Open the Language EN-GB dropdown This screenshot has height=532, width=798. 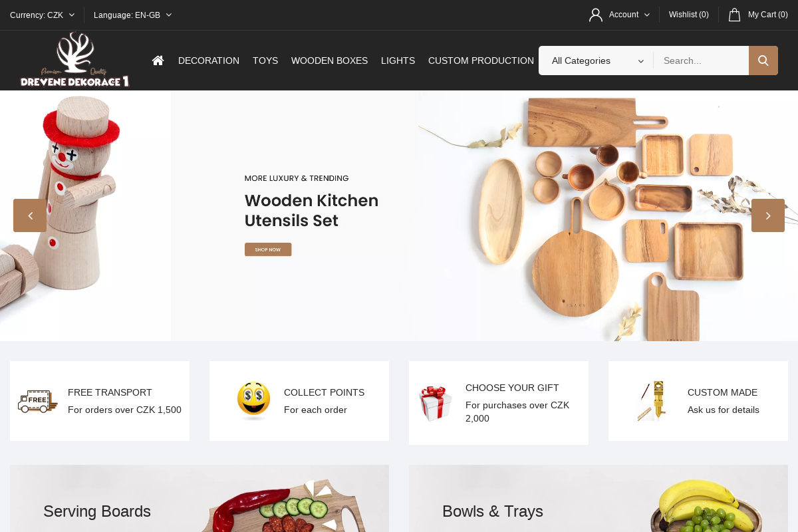click(x=133, y=15)
